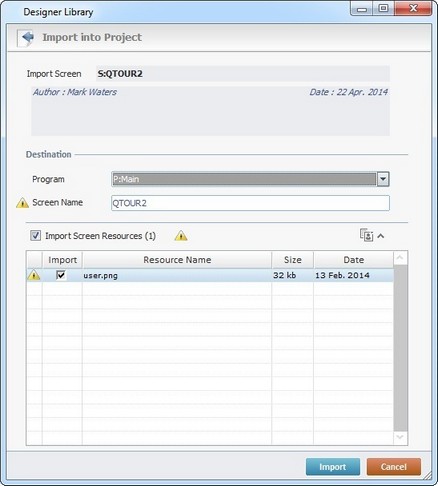Screen dimensions: 438x486
Task: Click the orange Cancel button
Action: click(x=394, y=467)
